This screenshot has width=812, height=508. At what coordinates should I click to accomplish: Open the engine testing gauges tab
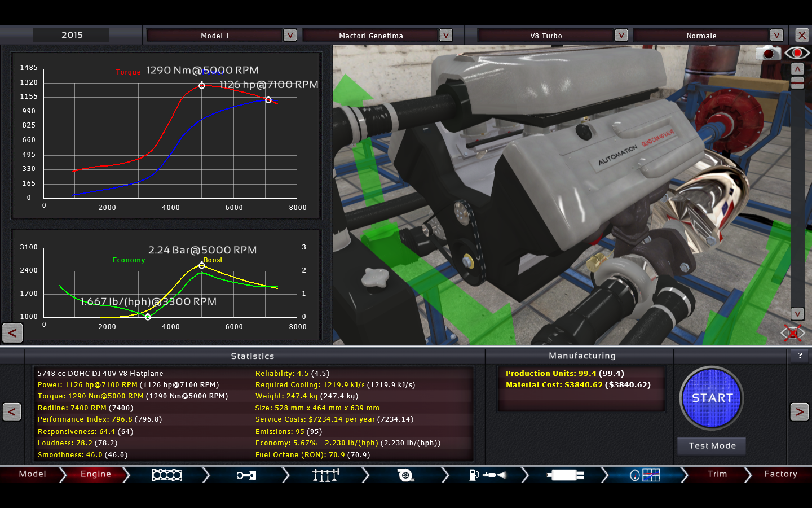(645, 475)
